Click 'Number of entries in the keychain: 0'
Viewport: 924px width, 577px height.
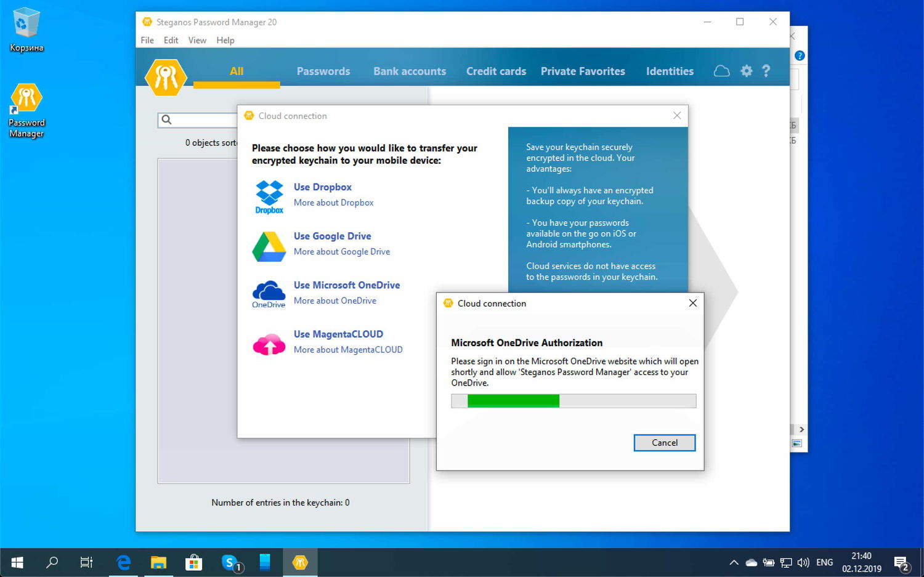pos(280,502)
